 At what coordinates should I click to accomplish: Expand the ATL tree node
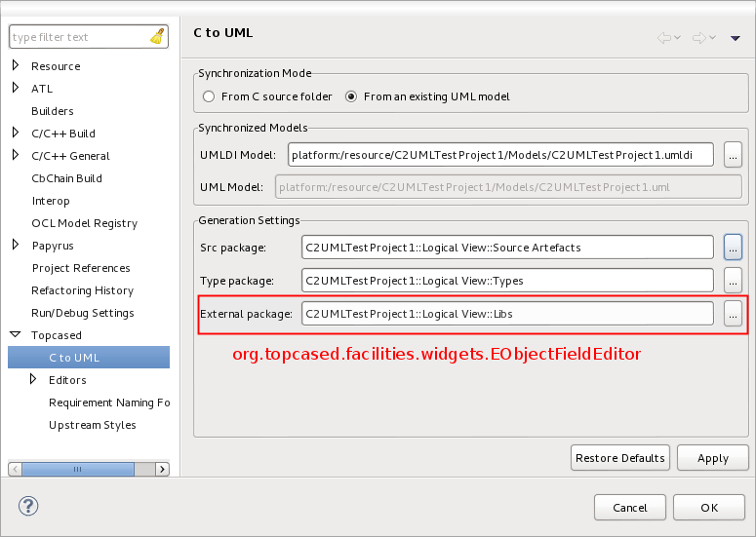pos(16,87)
